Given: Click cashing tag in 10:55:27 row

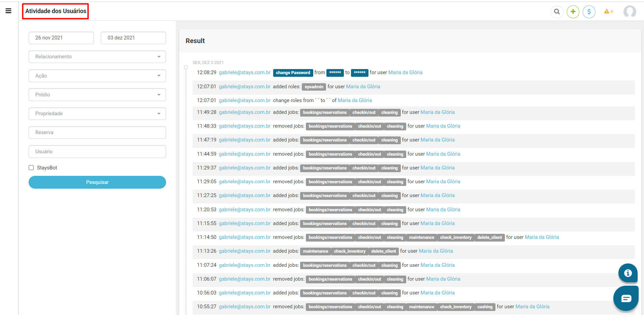Looking at the screenshot, I should (x=485, y=307).
